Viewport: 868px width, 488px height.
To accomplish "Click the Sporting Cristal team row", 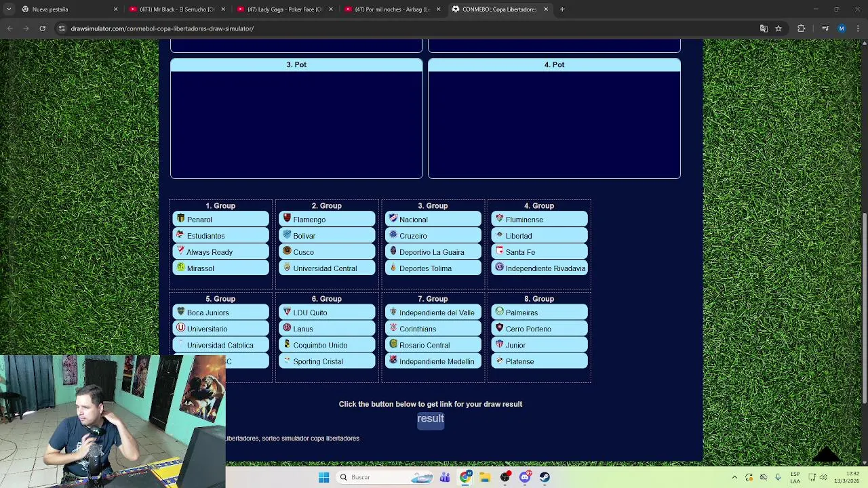I will pyautogui.click(x=327, y=361).
